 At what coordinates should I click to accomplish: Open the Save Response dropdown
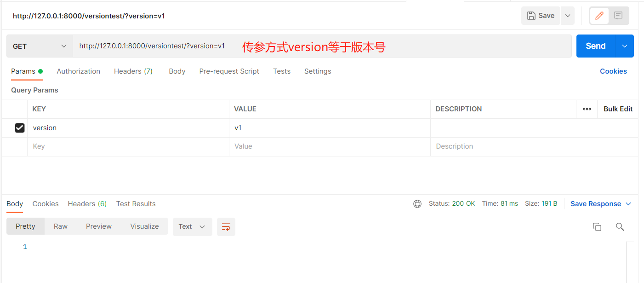click(x=601, y=204)
